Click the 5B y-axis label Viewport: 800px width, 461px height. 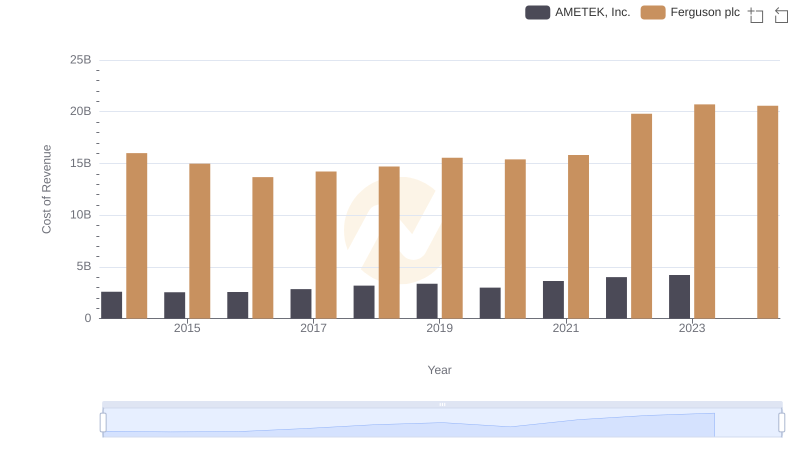tap(84, 266)
